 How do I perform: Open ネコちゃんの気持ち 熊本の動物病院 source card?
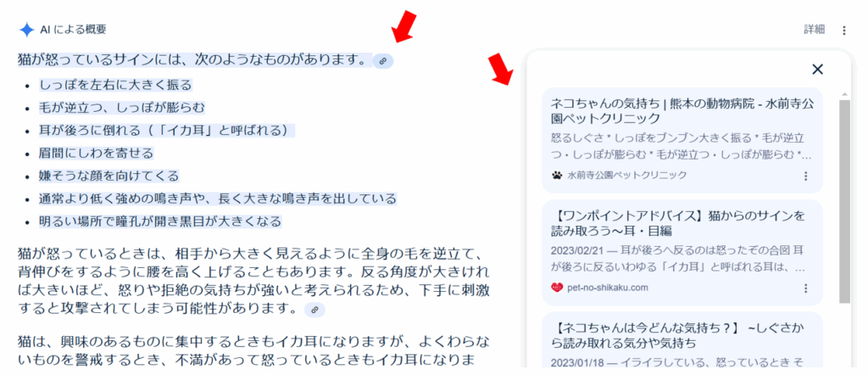click(x=682, y=140)
